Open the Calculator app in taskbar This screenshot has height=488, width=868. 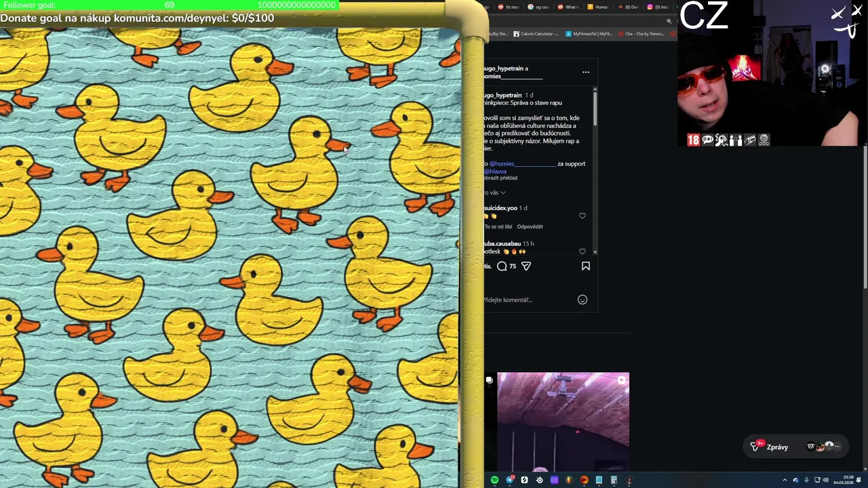click(x=614, y=480)
